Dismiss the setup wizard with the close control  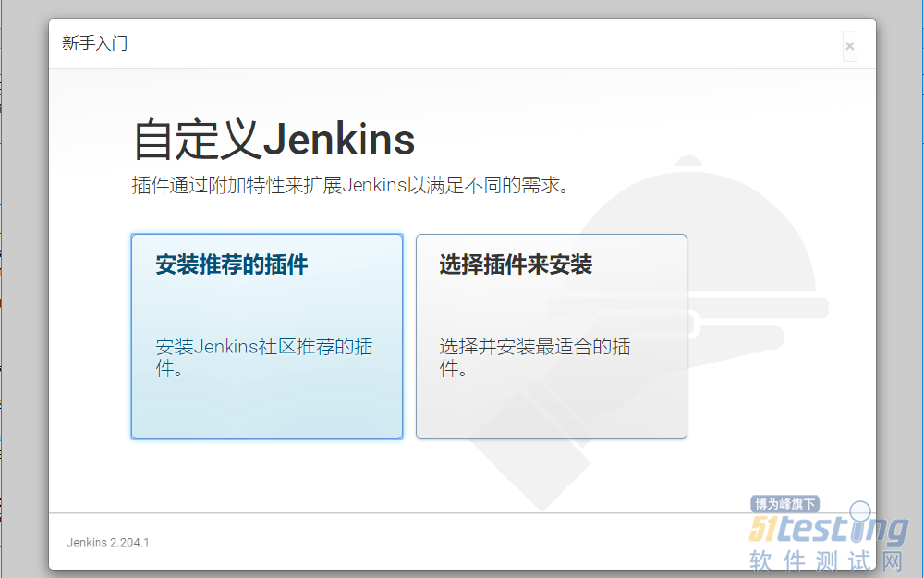tap(849, 46)
